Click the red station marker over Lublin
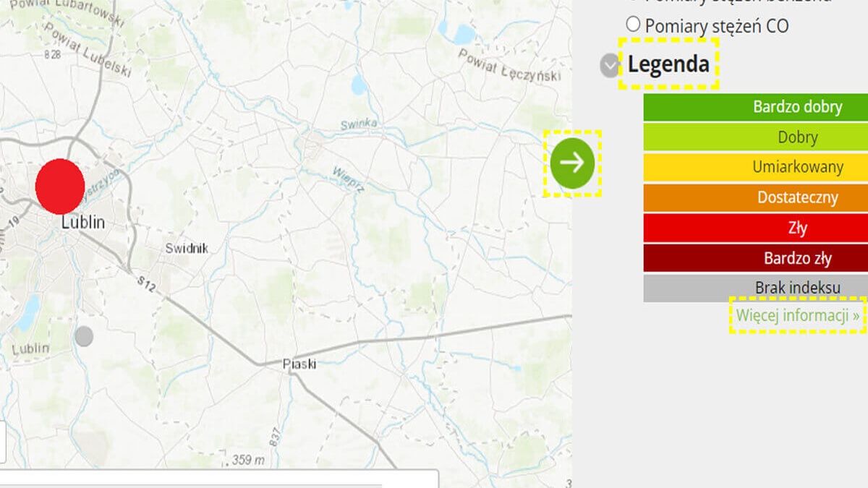This screenshot has width=868, height=488. (60, 187)
